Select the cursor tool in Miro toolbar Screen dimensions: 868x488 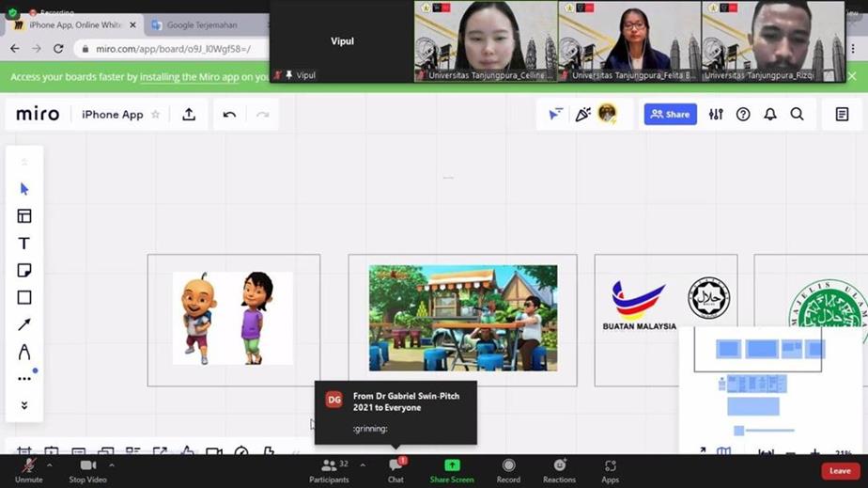[24, 189]
